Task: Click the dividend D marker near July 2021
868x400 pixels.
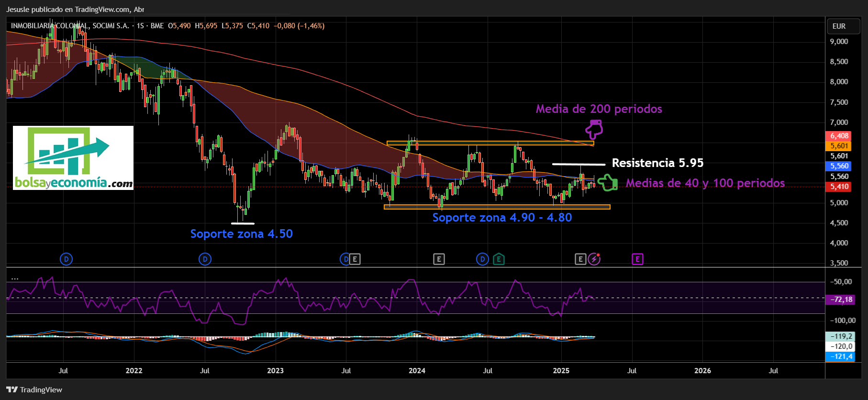Action: [66, 259]
